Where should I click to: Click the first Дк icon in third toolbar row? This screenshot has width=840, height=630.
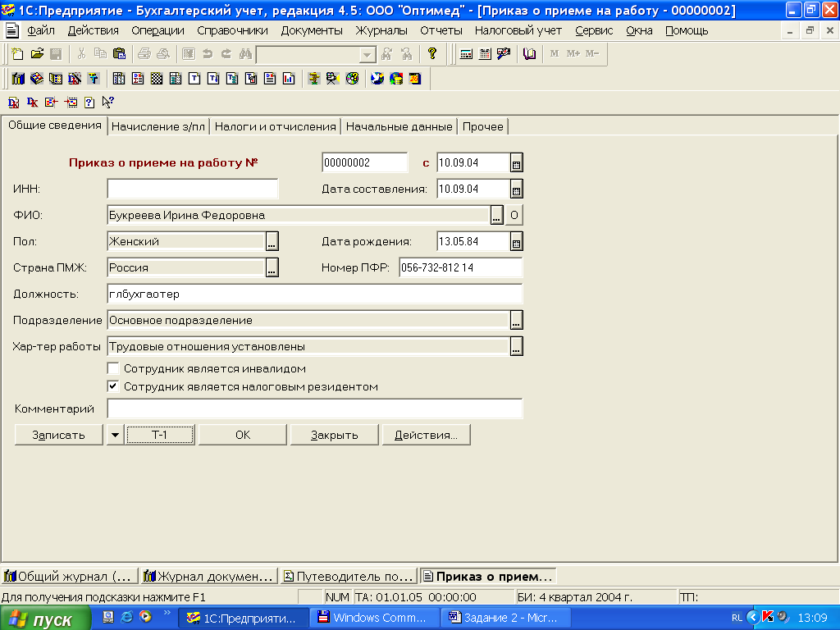[14, 103]
